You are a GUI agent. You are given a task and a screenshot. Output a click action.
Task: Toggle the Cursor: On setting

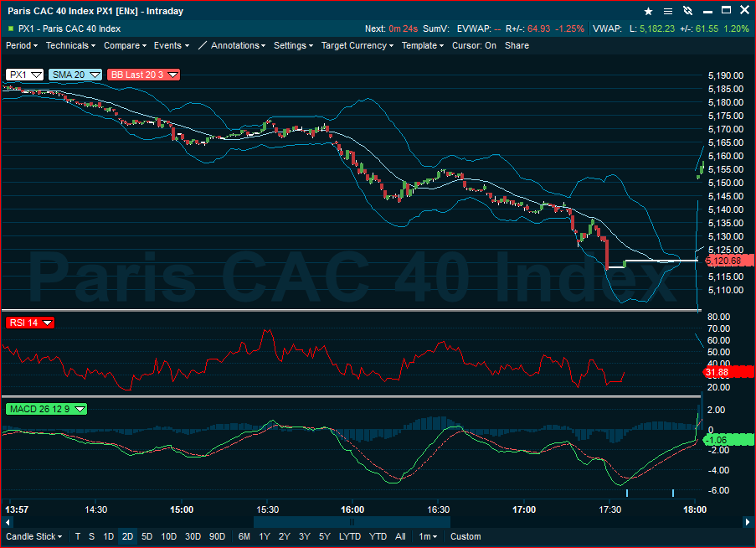(474, 45)
